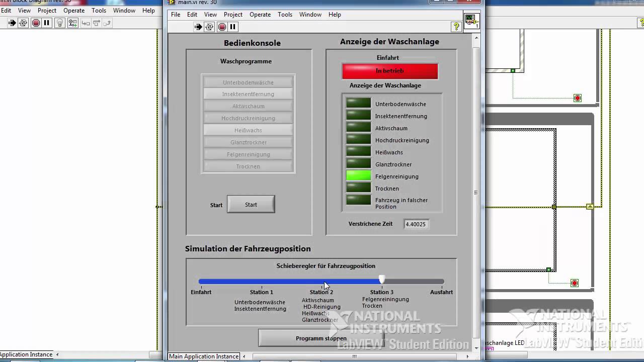This screenshot has height=362, width=644.
Task: Toggle Aktivschaum wash program button
Action: [248, 106]
